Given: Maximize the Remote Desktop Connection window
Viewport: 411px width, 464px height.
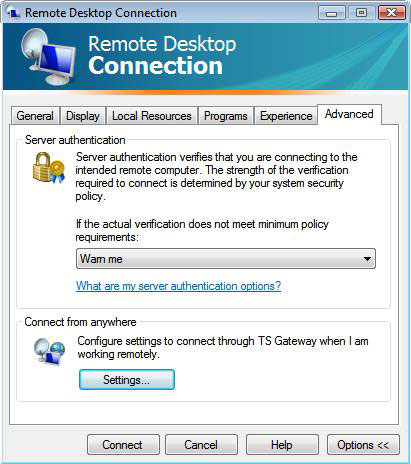Looking at the screenshot, I should [361, 13].
